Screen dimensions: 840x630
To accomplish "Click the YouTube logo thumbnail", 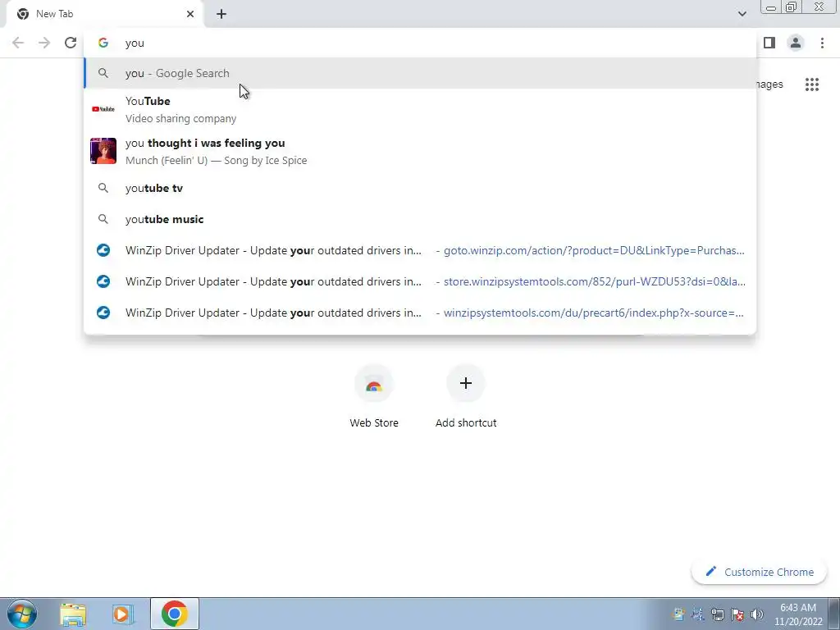I will tap(103, 109).
